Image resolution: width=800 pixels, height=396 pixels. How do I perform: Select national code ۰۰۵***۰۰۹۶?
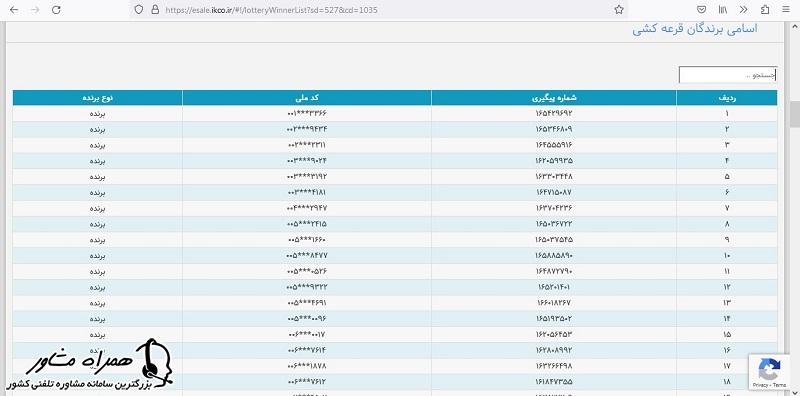click(307, 319)
